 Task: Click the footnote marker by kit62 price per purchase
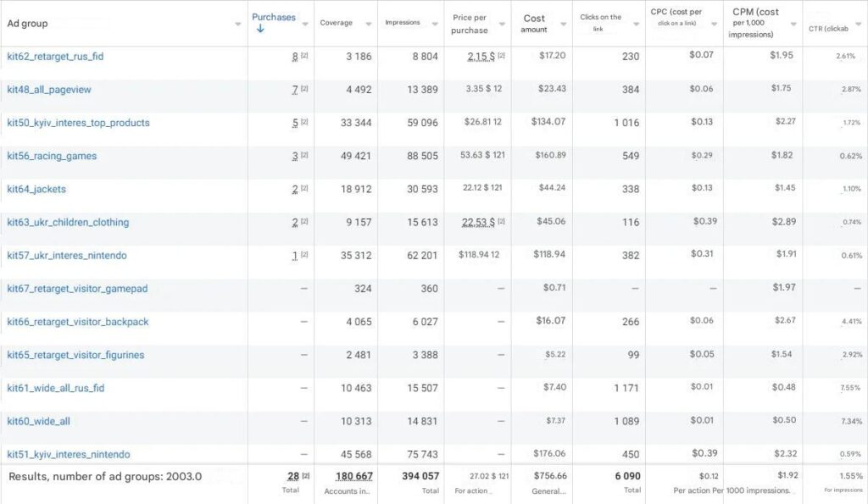(x=501, y=56)
